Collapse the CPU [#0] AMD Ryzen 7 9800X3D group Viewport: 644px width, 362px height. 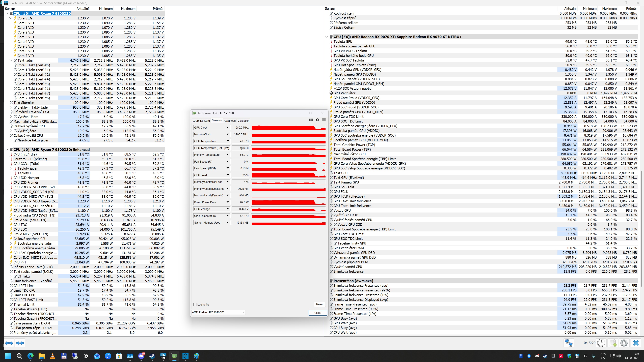[x=7, y=13]
